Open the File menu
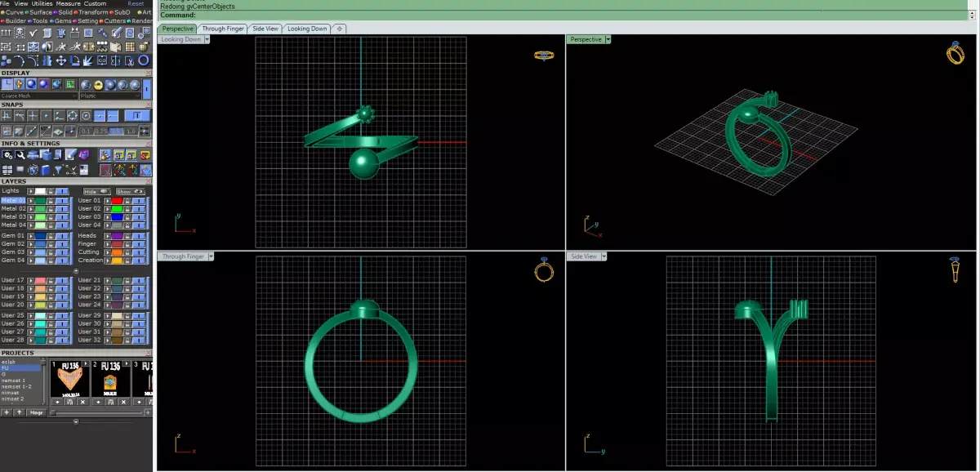The width and height of the screenshot is (980, 472). click(5, 3)
